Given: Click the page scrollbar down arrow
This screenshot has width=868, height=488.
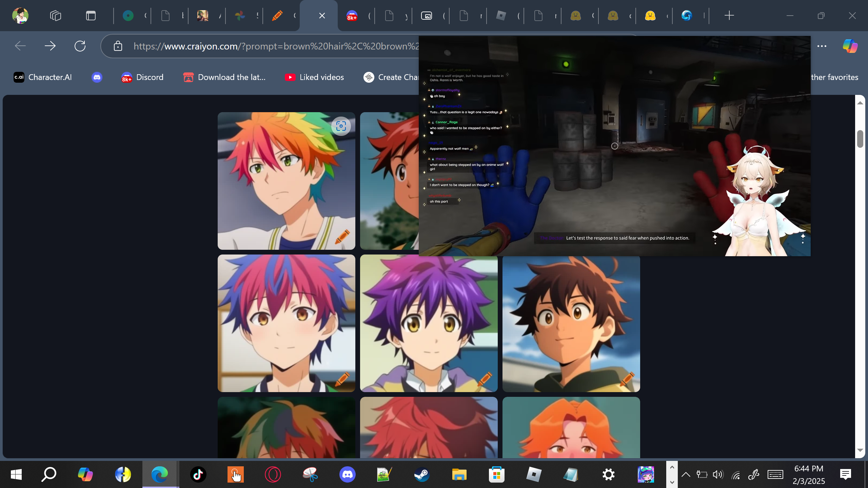Looking at the screenshot, I should pyautogui.click(x=860, y=450).
